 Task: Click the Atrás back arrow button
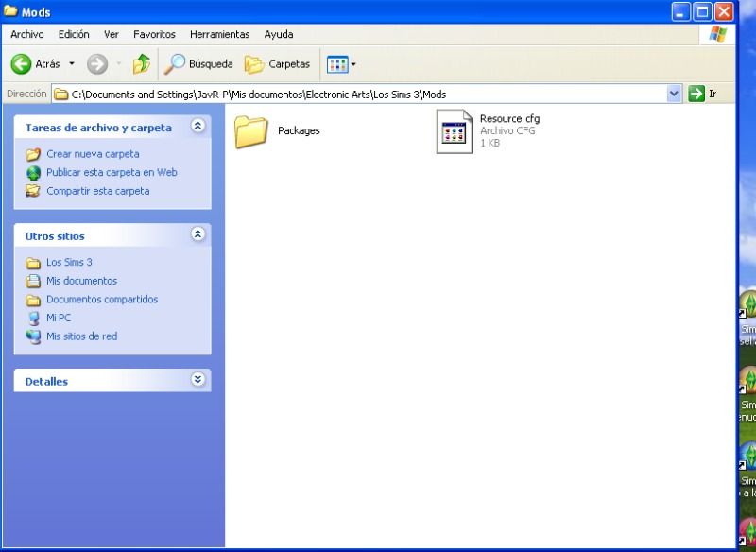click(22, 64)
